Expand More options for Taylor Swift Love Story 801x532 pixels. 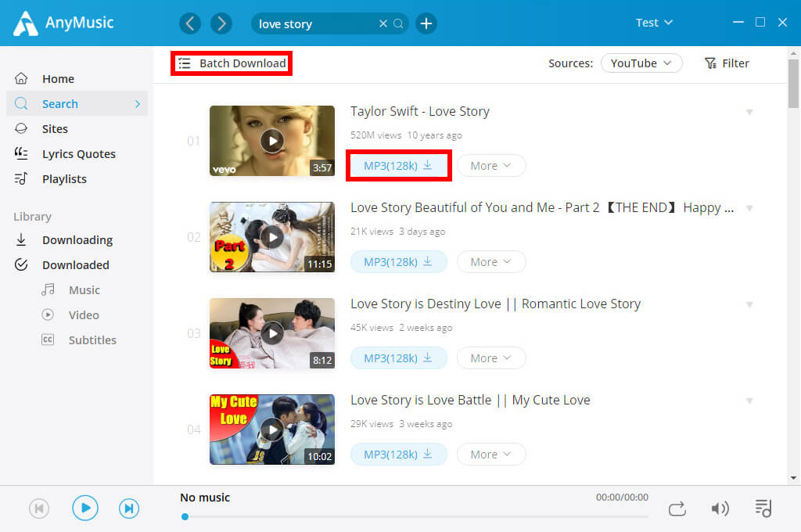(x=491, y=166)
